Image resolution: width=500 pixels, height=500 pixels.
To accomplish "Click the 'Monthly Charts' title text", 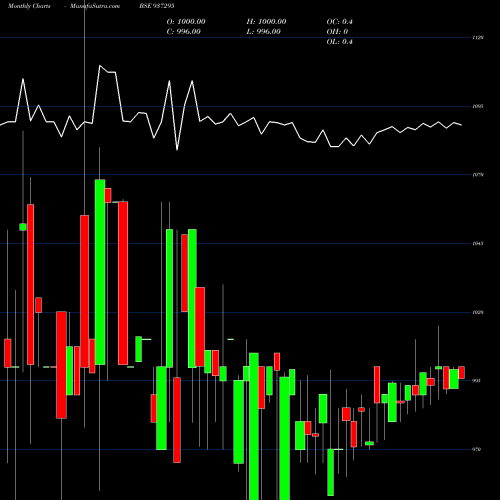I will coord(29,6).
